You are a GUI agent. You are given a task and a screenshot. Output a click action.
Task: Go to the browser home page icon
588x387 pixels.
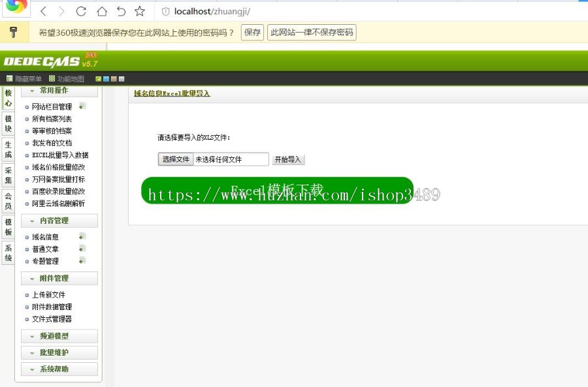tap(101, 11)
